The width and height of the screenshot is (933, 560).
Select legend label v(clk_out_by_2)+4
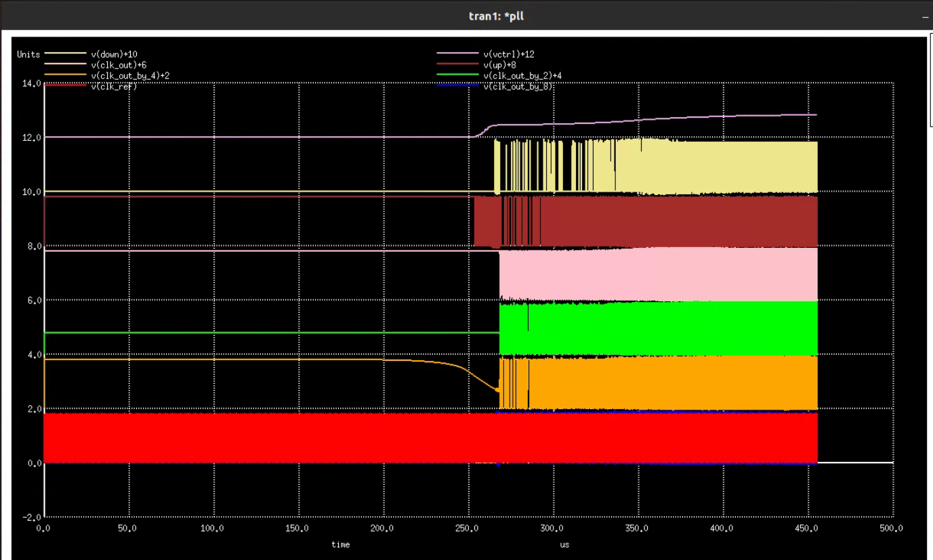522,75
